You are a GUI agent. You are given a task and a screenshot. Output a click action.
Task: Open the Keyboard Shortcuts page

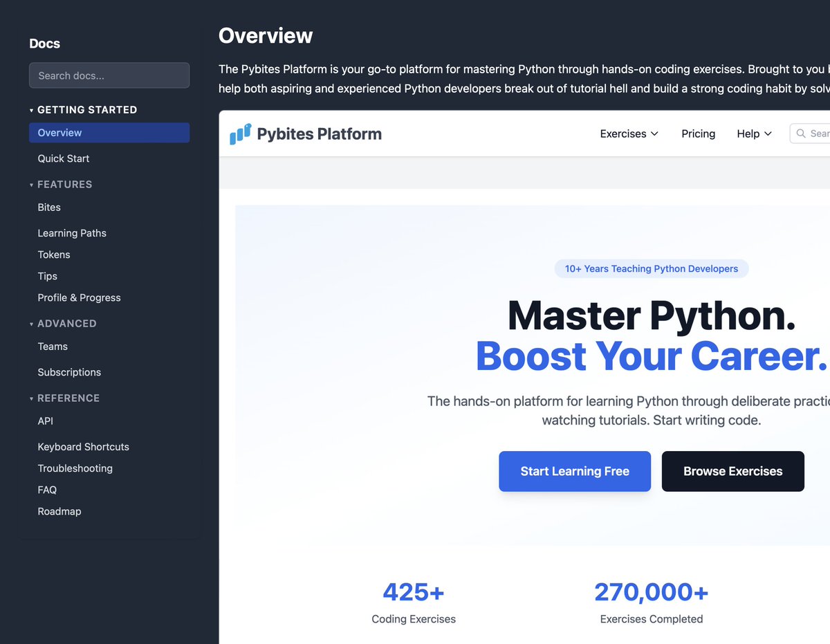83,447
